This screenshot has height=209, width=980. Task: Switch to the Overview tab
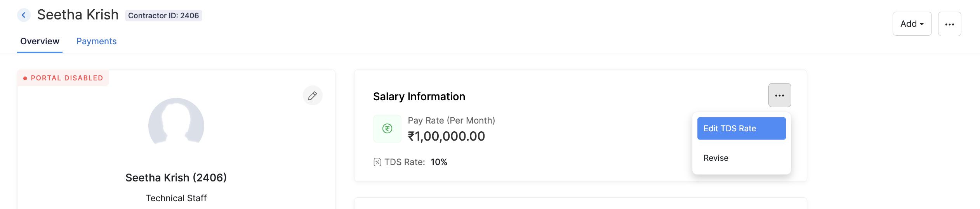[40, 41]
